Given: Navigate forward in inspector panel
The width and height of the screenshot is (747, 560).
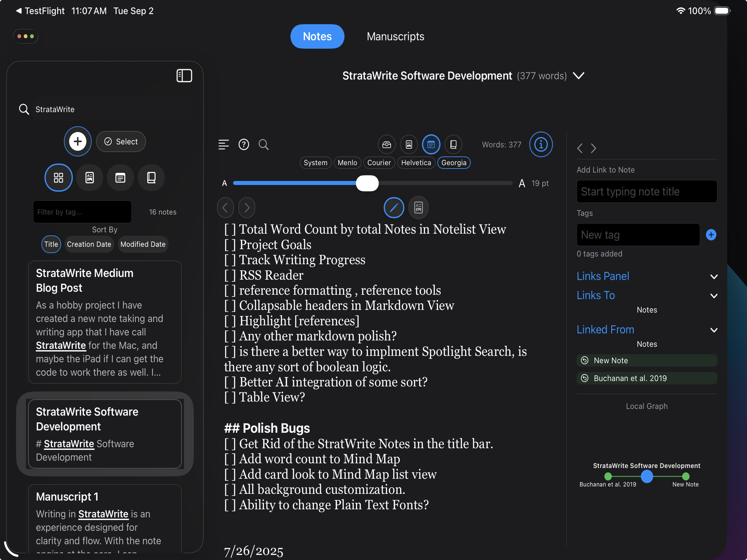Looking at the screenshot, I should [x=593, y=148].
